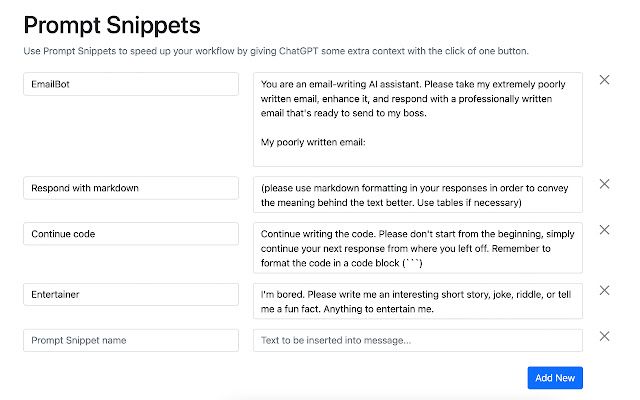640x400 pixels.
Task: Click into the Entertainer name field
Action: click(131, 295)
